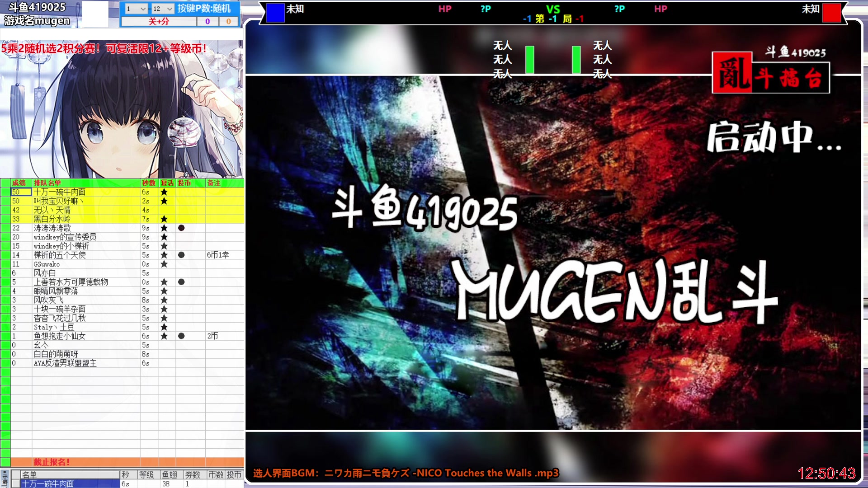The image size is (868, 488).
Task: Toggle the revive star for 鱼想抱走小仙女
Action: [x=164, y=336]
